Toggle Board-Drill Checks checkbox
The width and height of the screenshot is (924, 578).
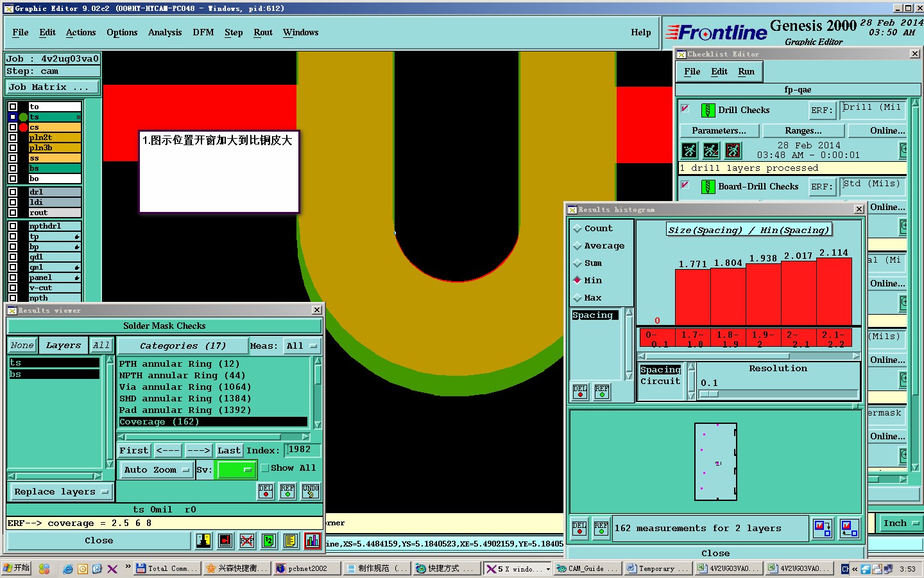(685, 185)
